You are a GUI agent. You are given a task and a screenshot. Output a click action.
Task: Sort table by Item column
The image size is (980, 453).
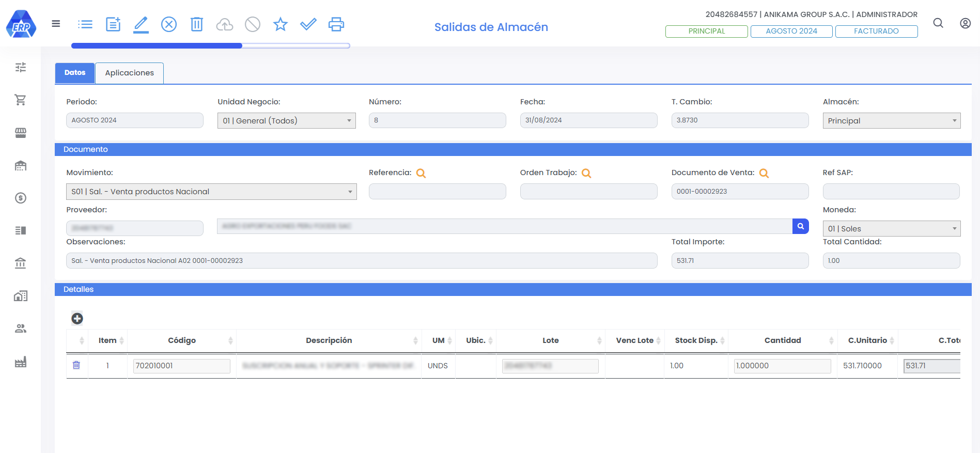(x=107, y=340)
